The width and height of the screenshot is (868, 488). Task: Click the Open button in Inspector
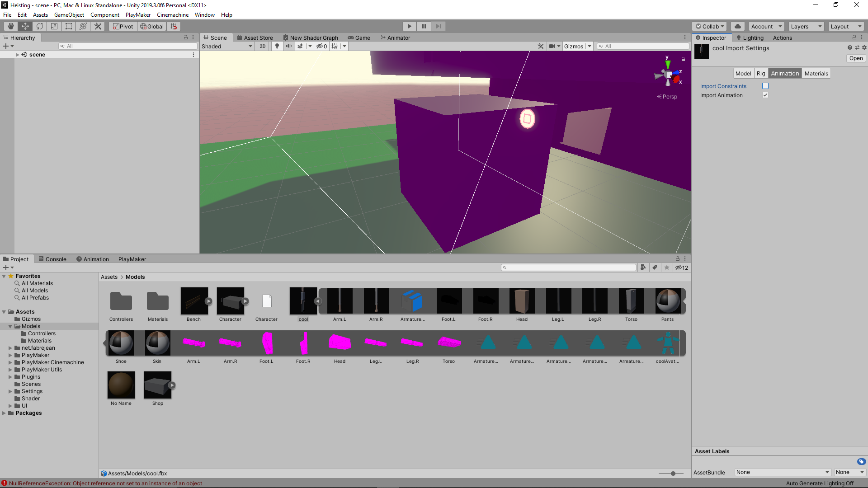pos(855,58)
